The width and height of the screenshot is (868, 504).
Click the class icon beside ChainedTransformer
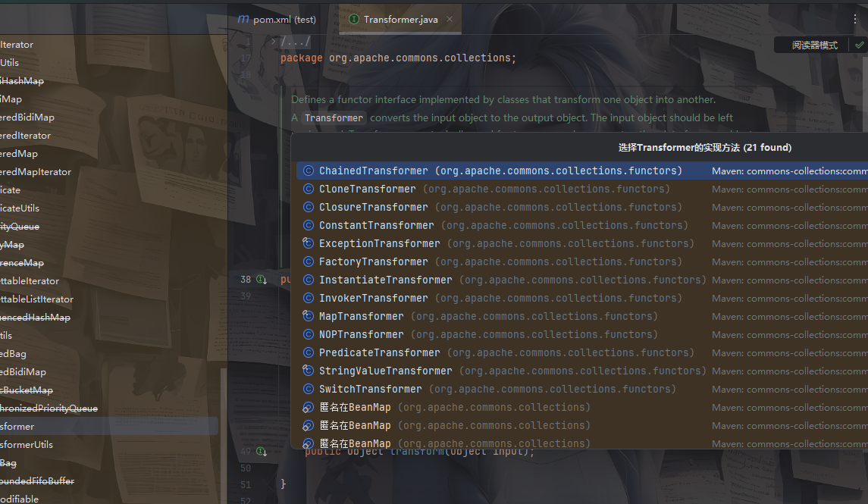[309, 171]
